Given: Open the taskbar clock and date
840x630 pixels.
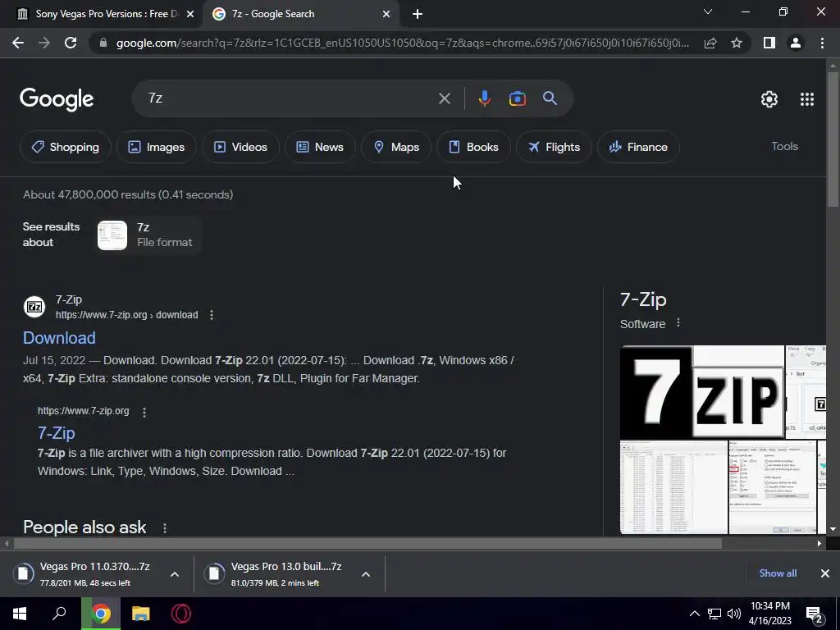Looking at the screenshot, I should click(769, 614).
